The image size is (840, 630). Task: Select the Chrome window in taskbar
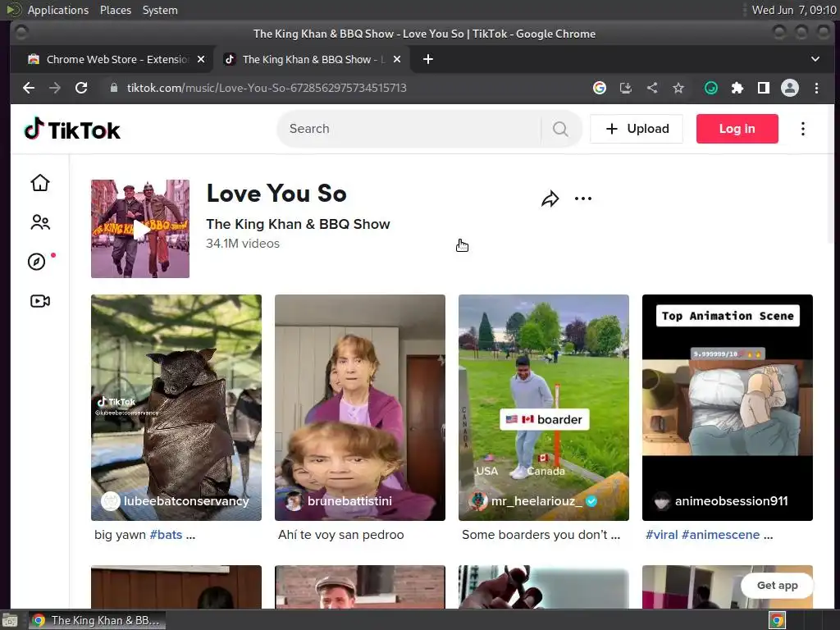click(97, 620)
